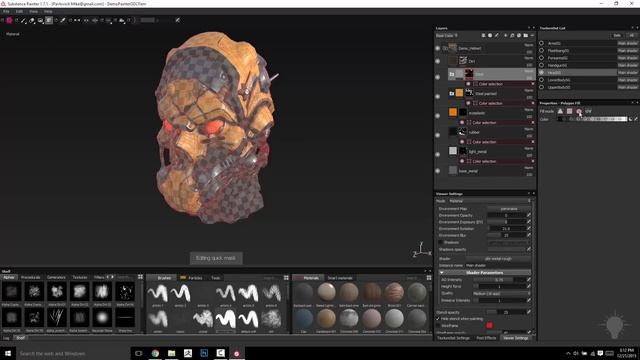The width and height of the screenshot is (640, 360).
Task: Open Viewer Settings Mode dropdown
Action: tap(489, 201)
